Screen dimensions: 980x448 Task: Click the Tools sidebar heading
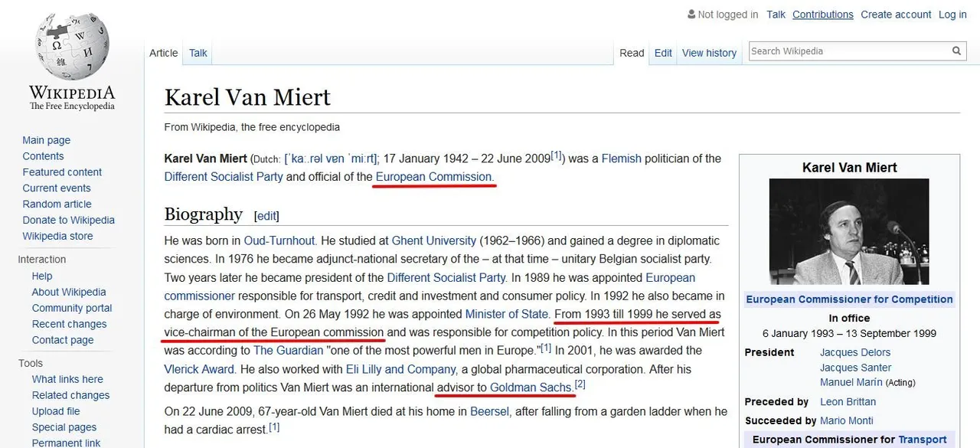pyautogui.click(x=31, y=363)
